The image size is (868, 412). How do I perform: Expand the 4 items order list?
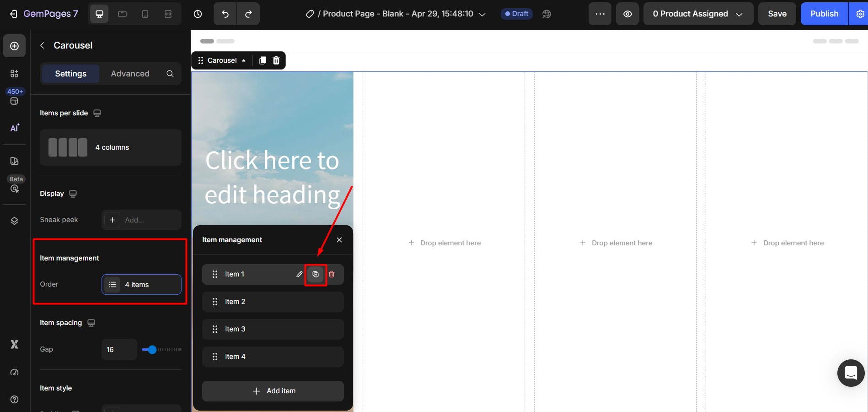[x=141, y=285]
